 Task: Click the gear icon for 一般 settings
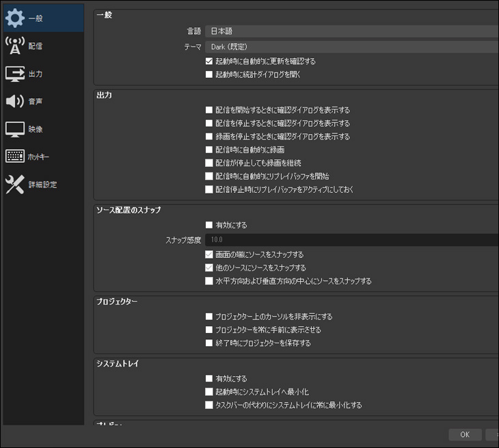[x=15, y=18]
